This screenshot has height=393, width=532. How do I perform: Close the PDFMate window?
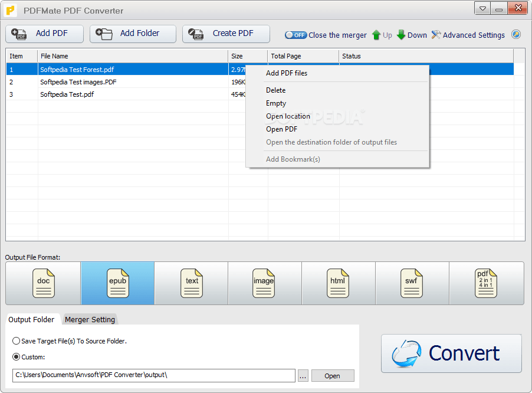[x=518, y=8]
